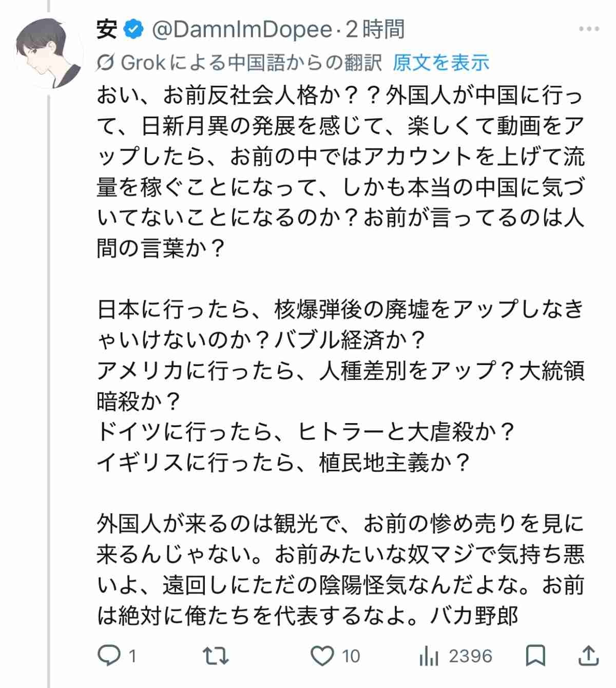This screenshot has height=688, width=616.
Task: Click the display name 安
Action: 107,30
